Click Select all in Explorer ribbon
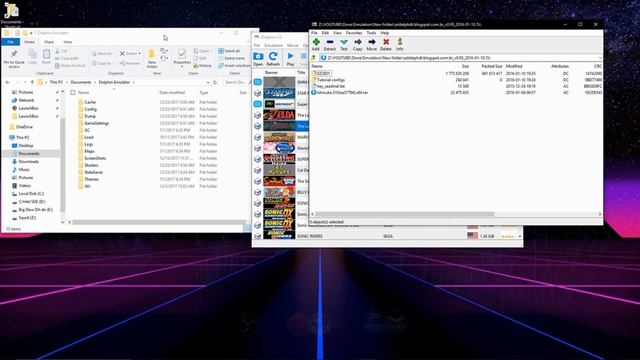Viewport: 640px width, 360px height. (x=229, y=51)
